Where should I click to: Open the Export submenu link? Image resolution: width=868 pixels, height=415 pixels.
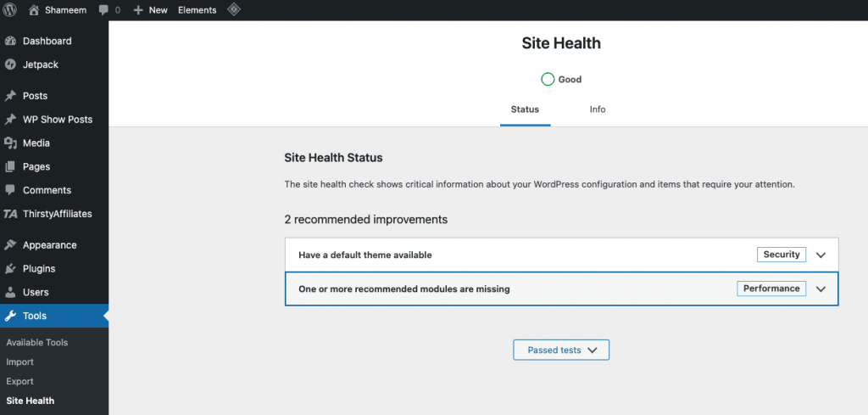point(19,382)
